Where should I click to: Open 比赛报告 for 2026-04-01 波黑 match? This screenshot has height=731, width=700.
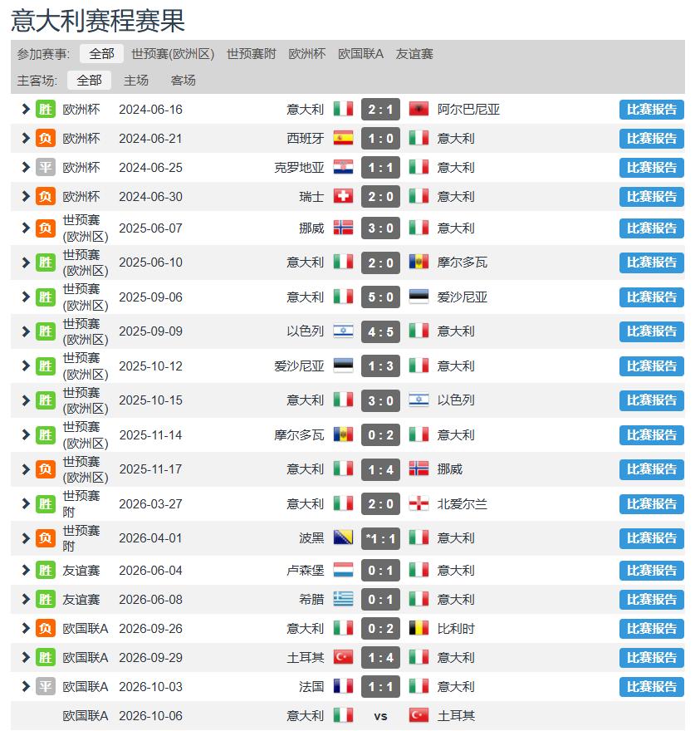652,538
